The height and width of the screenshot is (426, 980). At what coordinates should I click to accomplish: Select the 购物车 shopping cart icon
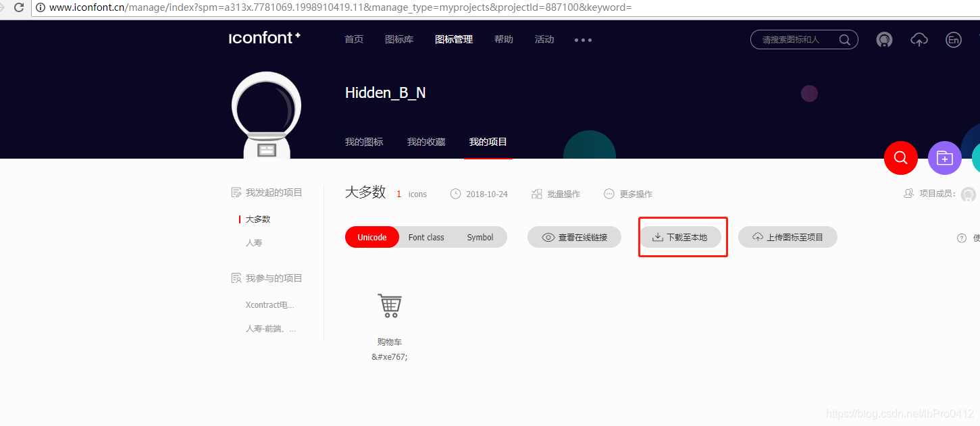390,306
